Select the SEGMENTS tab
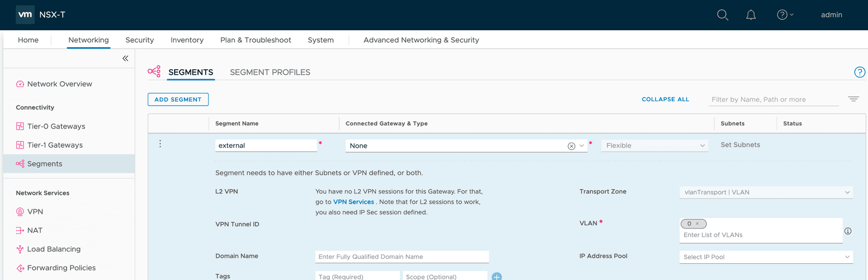868x280 pixels. pyautogui.click(x=190, y=72)
